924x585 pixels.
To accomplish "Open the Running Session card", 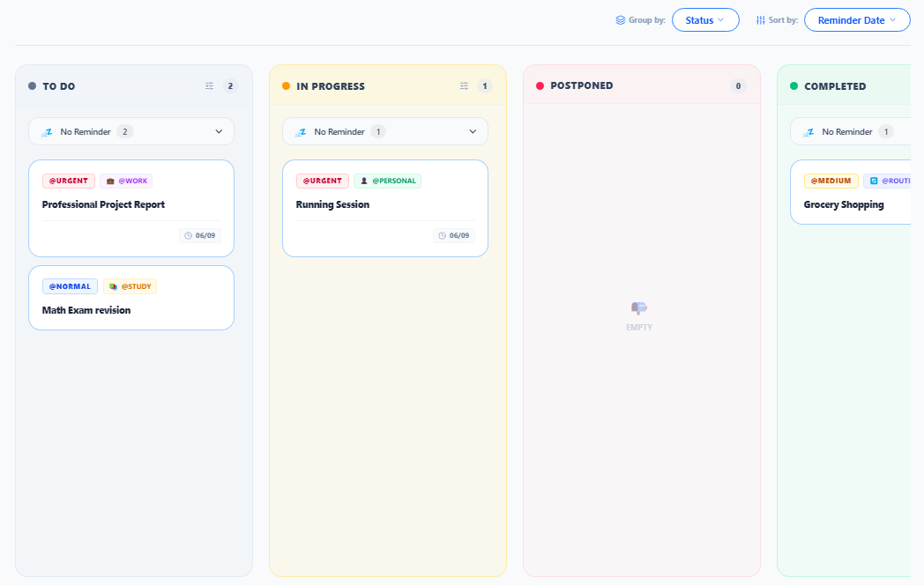I will (x=385, y=208).
